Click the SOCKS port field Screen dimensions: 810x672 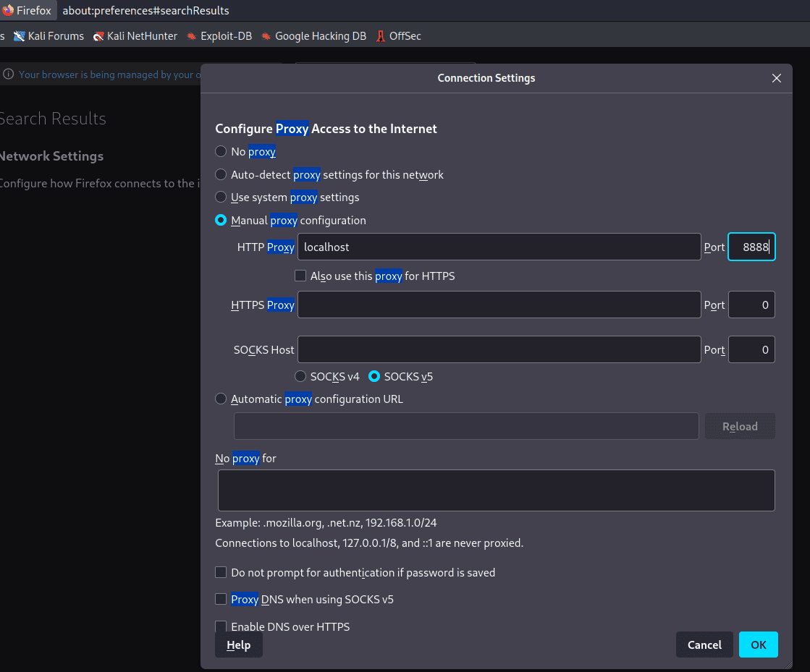tap(751, 349)
